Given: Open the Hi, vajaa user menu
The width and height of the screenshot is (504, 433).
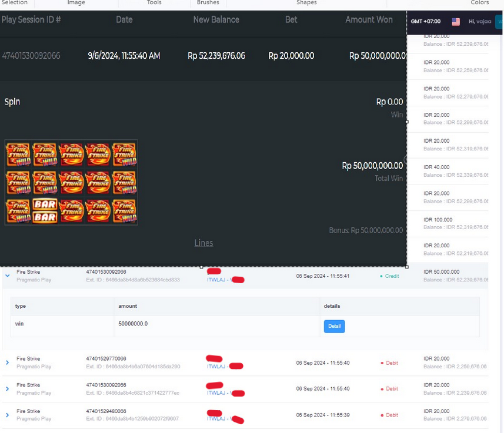Looking at the screenshot, I should pos(480,22).
